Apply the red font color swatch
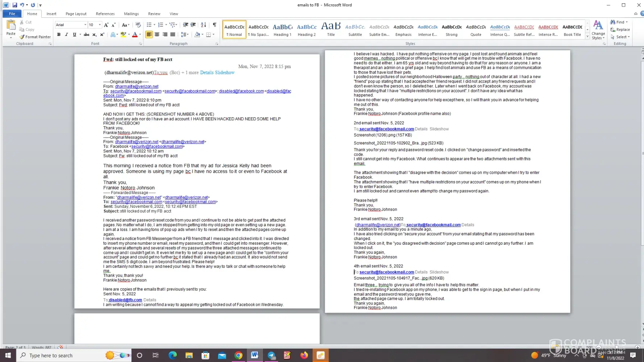The image size is (644, 362). pos(135,35)
